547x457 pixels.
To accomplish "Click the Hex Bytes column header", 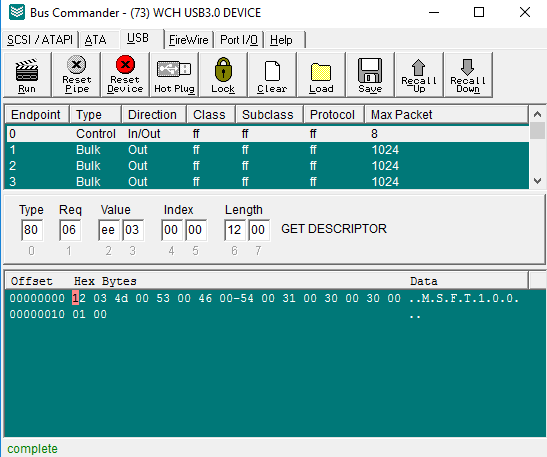I will [105, 281].
